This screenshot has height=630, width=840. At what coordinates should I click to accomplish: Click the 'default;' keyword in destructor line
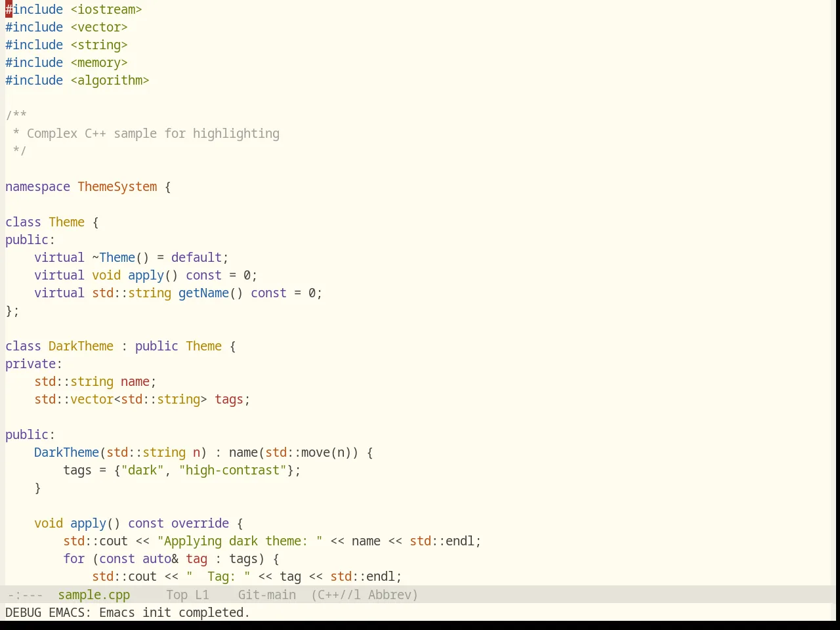pyautogui.click(x=200, y=258)
